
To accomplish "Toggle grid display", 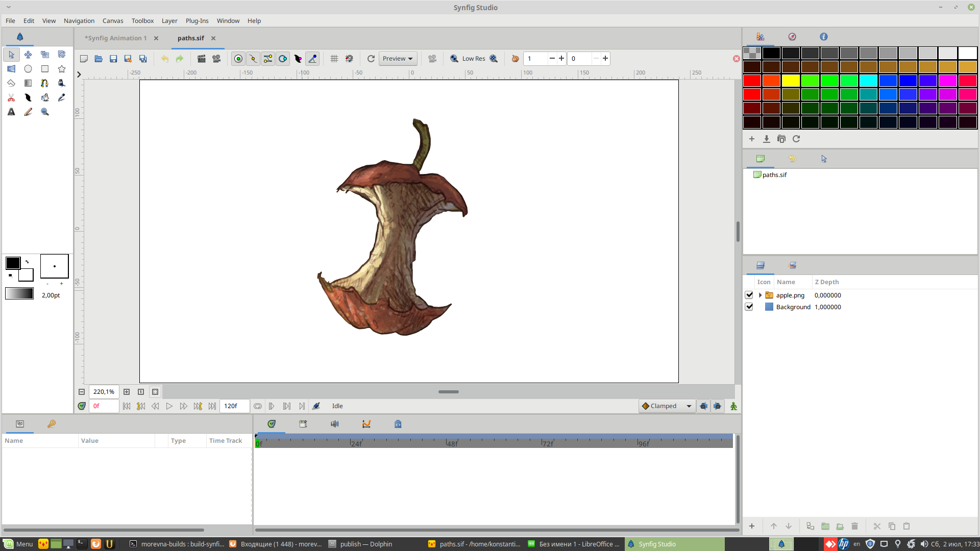I will 334,59.
